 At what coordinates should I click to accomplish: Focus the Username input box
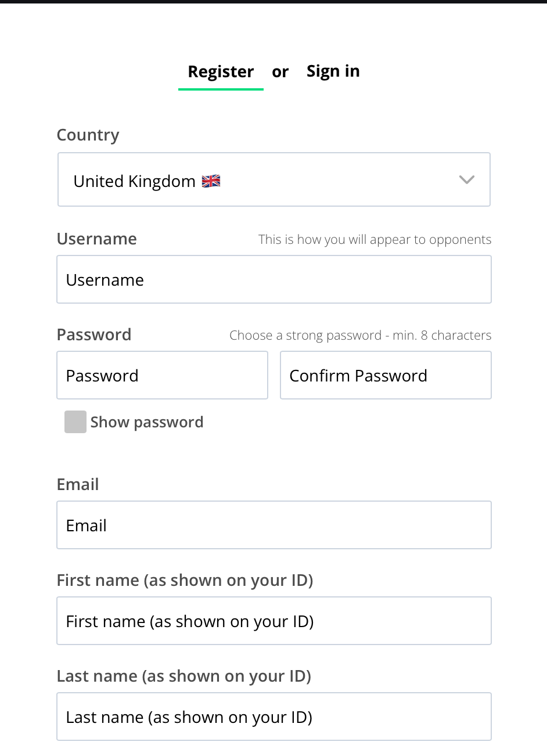pyautogui.click(x=274, y=279)
